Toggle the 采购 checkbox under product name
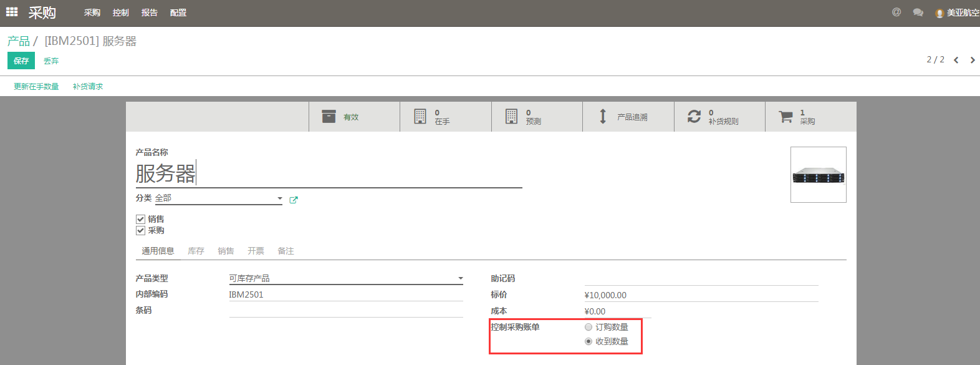This screenshot has width=980, height=365. [x=140, y=230]
